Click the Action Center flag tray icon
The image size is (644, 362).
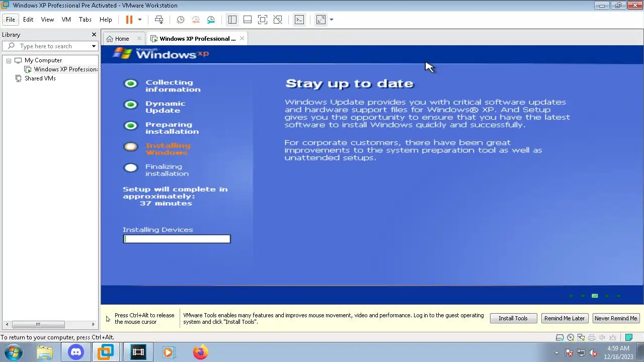pyautogui.click(x=569, y=352)
